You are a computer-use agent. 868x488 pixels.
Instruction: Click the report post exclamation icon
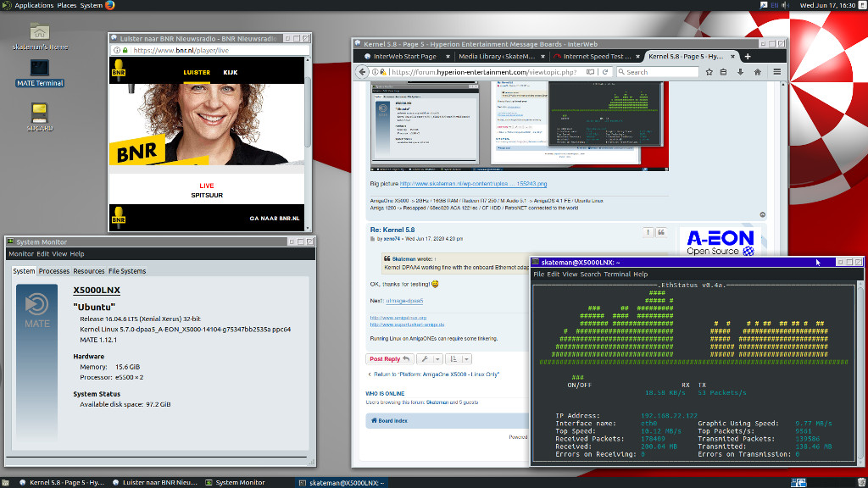pos(648,232)
